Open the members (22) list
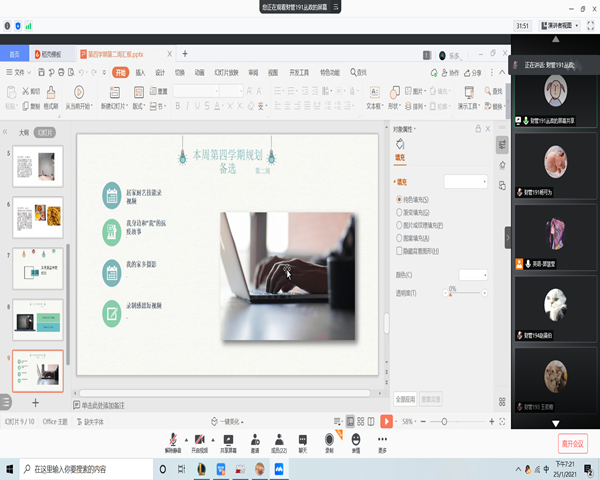The height and width of the screenshot is (480, 600). (279, 443)
